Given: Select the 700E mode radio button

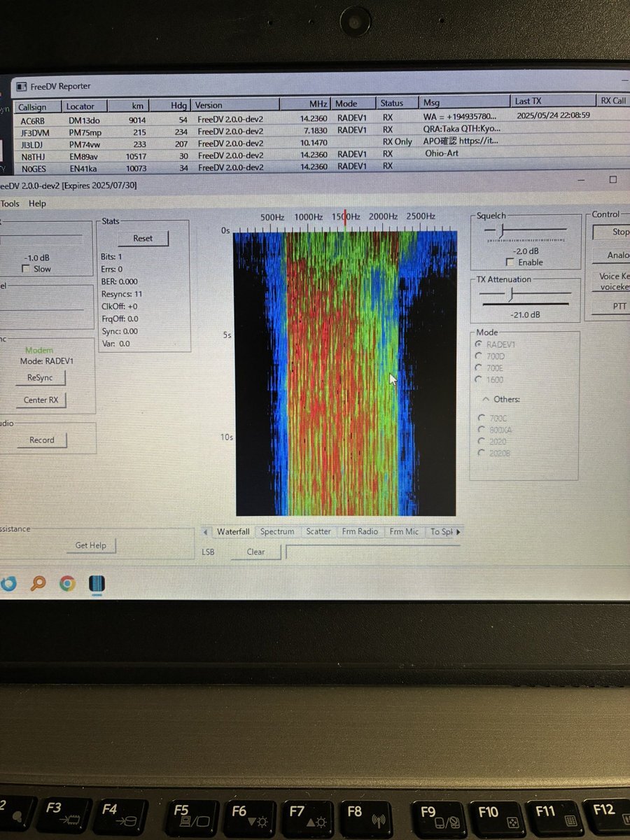Looking at the screenshot, I should 479,367.
